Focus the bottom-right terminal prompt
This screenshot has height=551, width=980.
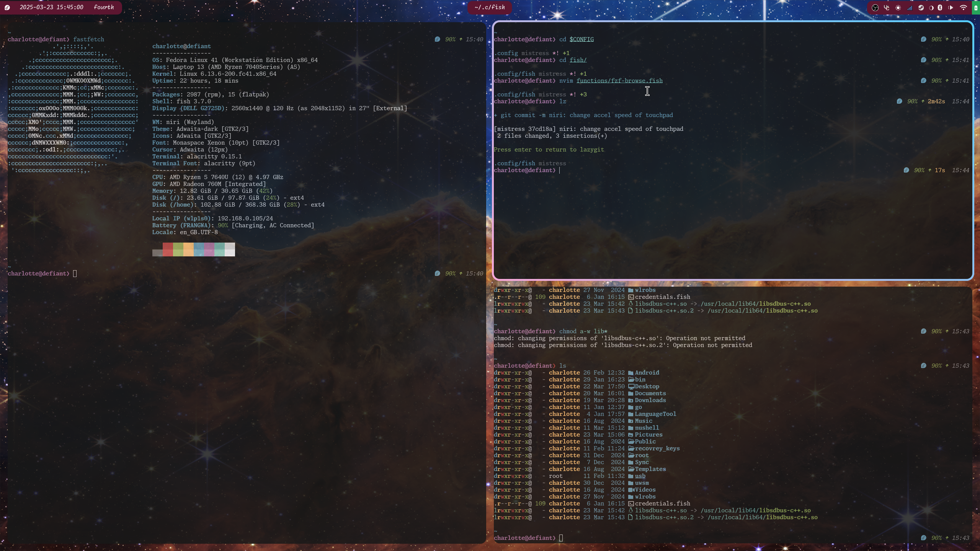pyautogui.click(x=561, y=538)
